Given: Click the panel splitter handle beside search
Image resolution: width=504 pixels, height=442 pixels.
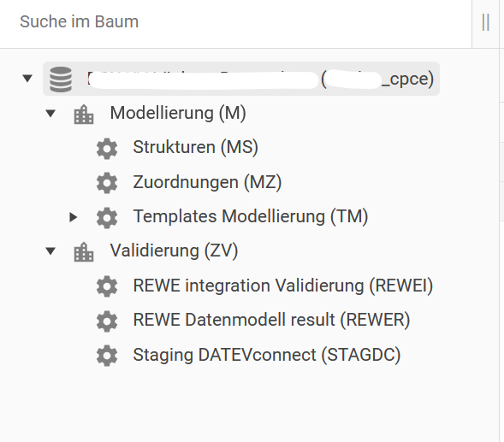Looking at the screenshot, I should pos(486,22).
